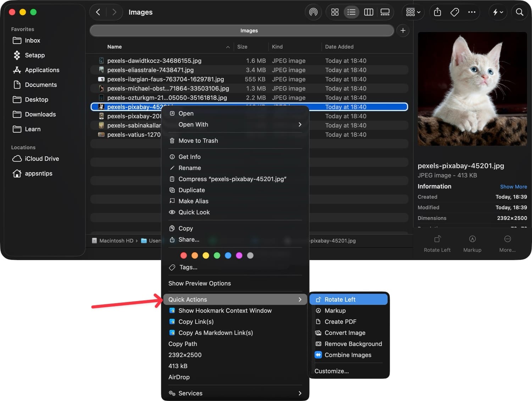Image resolution: width=532 pixels, height=401 pixels.
Task: Open Finder search with the magnifier icon
Action: point(519,12)
